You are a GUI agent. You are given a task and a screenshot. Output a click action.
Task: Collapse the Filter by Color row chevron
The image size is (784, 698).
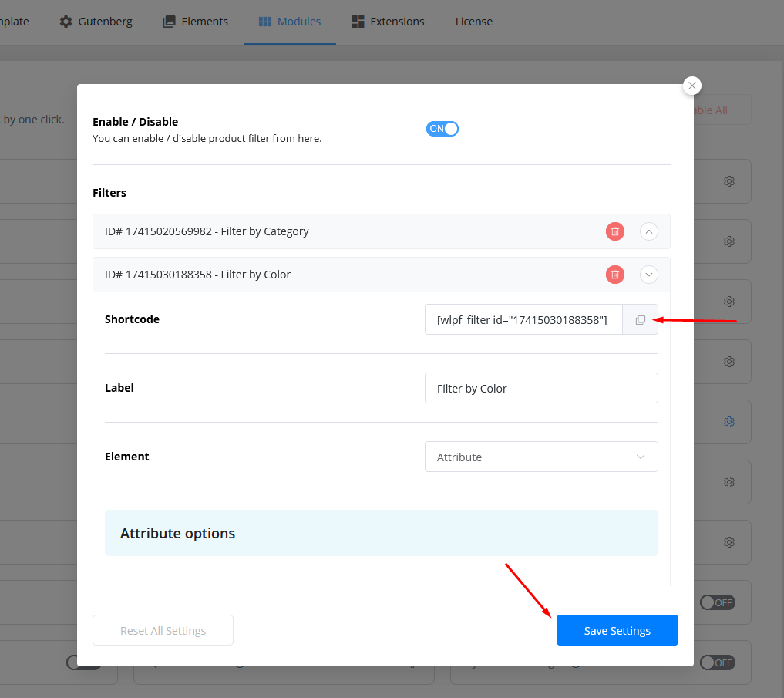click(x=648, y=275)
